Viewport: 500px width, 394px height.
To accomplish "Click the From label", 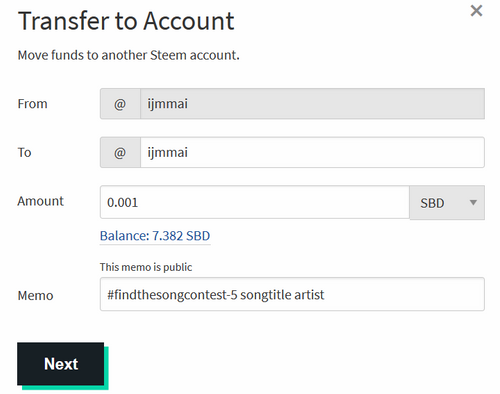I will [32, 104].
